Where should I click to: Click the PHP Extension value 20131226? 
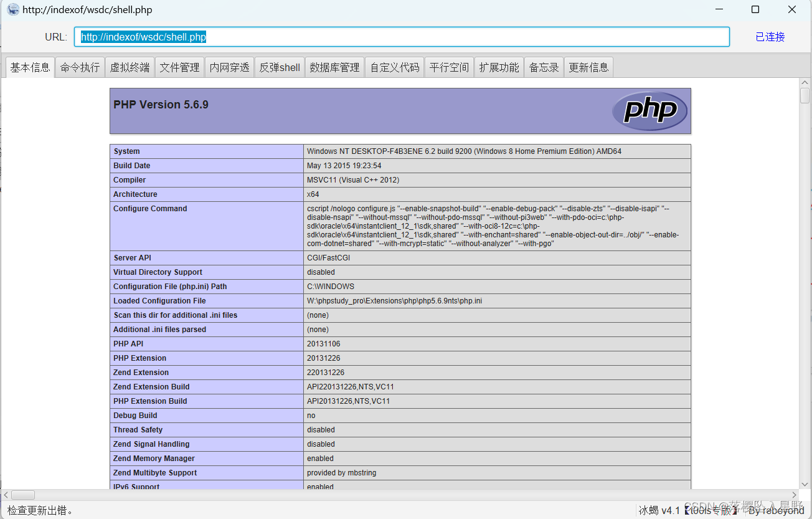(x=323, y=358)
